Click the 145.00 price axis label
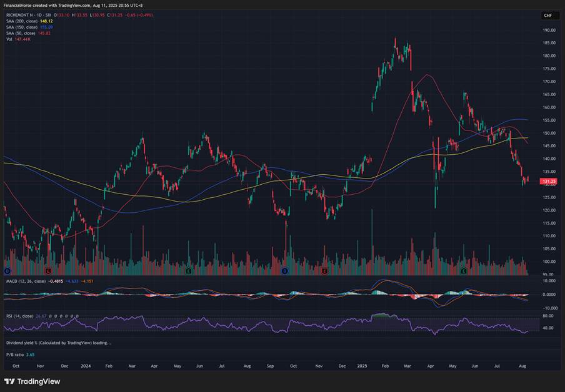 [x=549, y=146]
